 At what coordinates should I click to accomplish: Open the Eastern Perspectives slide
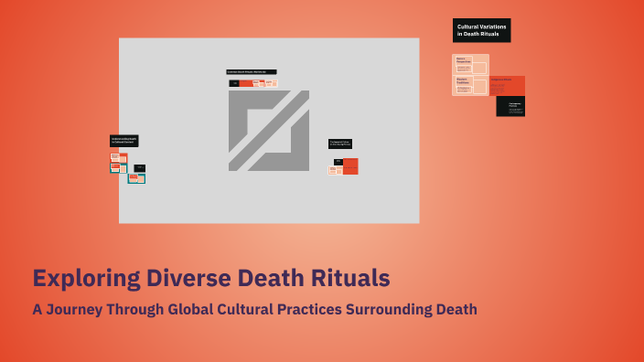471,64
